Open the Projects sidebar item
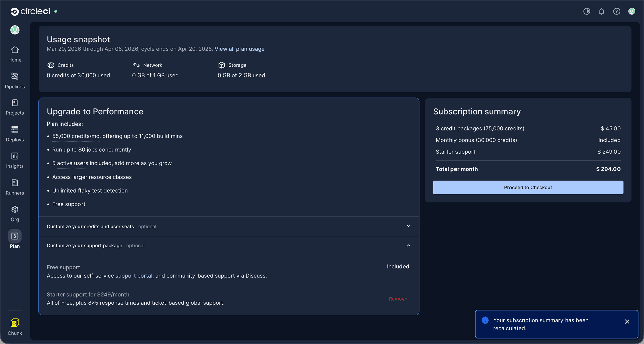The image size is (644, 344). [x=15, y=107]
